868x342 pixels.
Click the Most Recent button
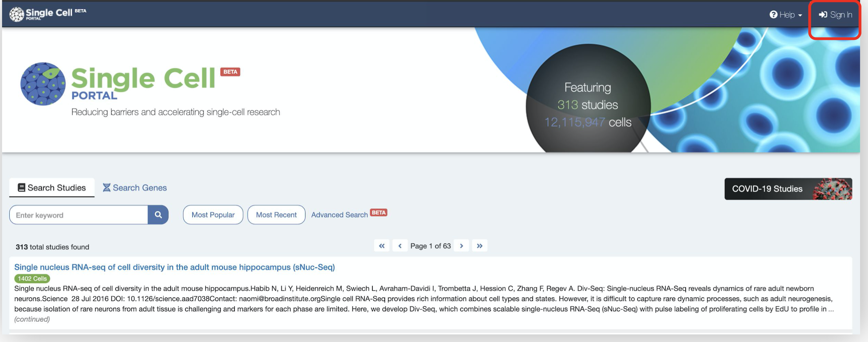pyautogui.click(x=276, y=215)
